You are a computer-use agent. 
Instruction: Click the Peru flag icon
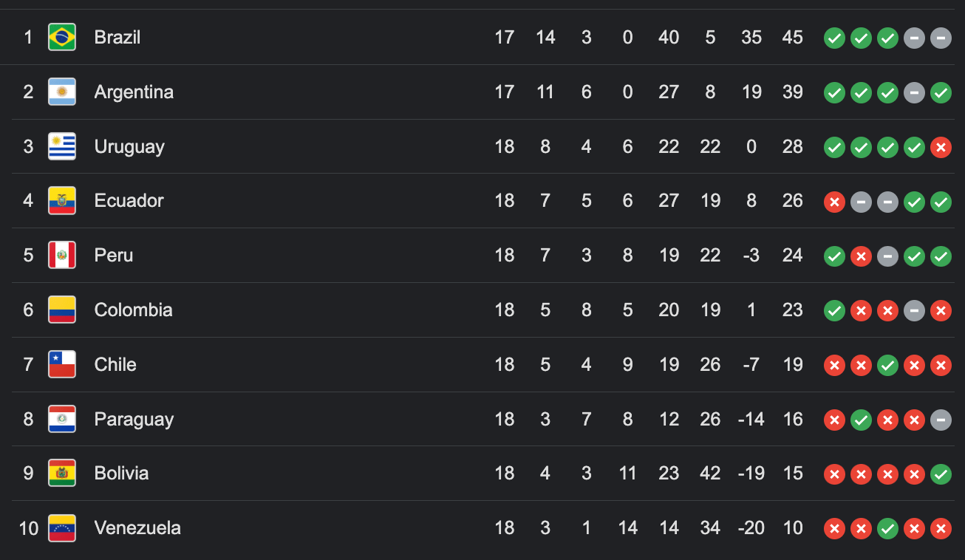[62, 255]
